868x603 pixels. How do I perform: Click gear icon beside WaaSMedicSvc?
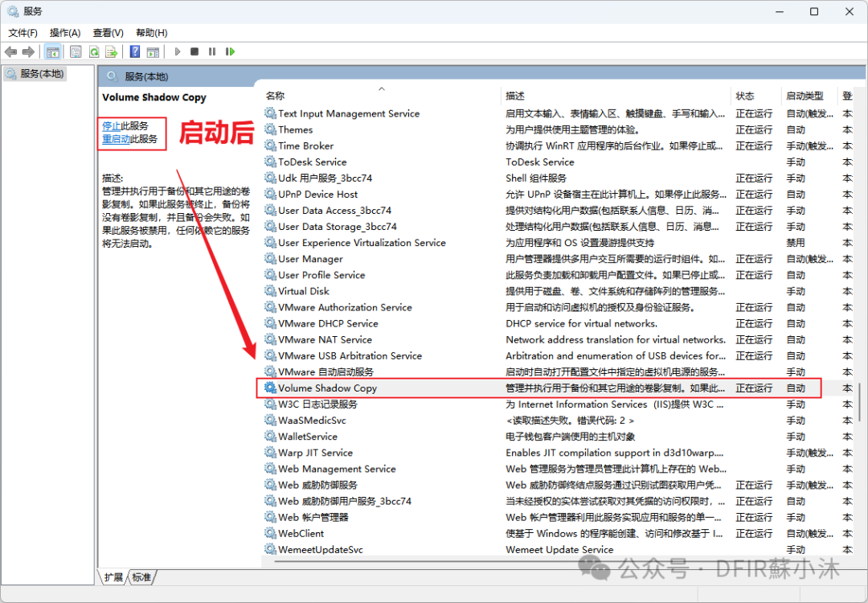tap(270, 420)
